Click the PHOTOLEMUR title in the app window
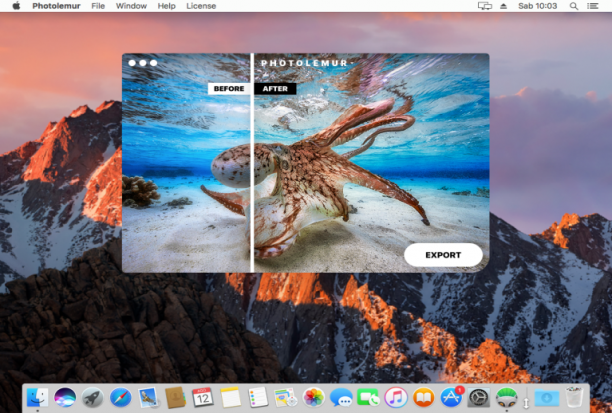Screen dimensions: 612x413 [304, 63]
